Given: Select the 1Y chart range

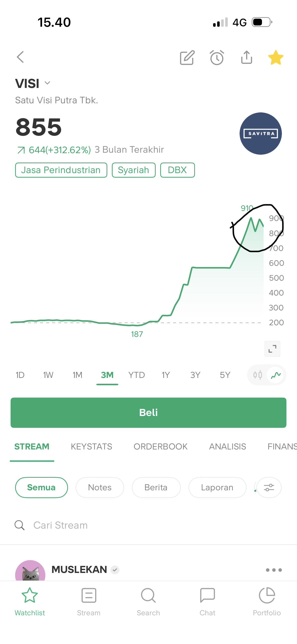Looking at the screenshot, I should 166,375.
